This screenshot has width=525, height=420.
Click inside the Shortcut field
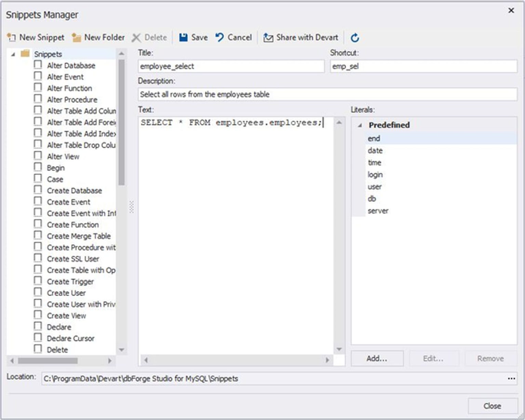[424, 66]
